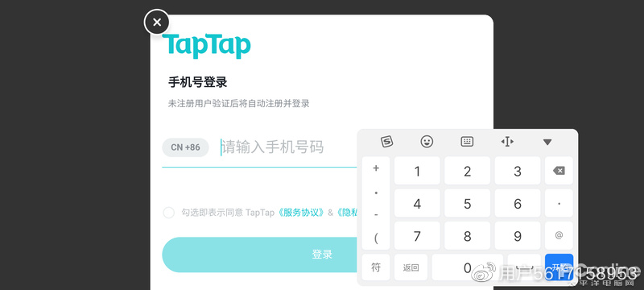Open the Sogou input method logo menu

[x=386, y=142]
